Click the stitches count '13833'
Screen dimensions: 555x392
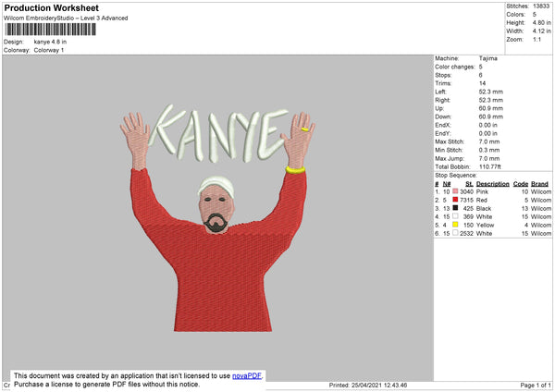pos(541,6)
